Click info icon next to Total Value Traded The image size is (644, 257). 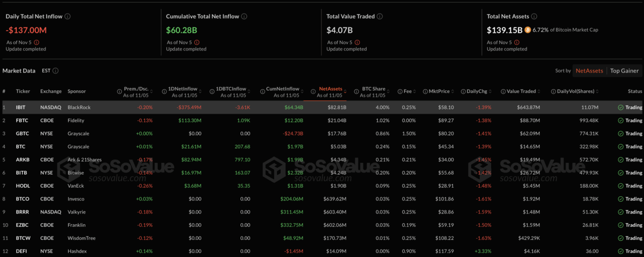click(x=381, y=16)
